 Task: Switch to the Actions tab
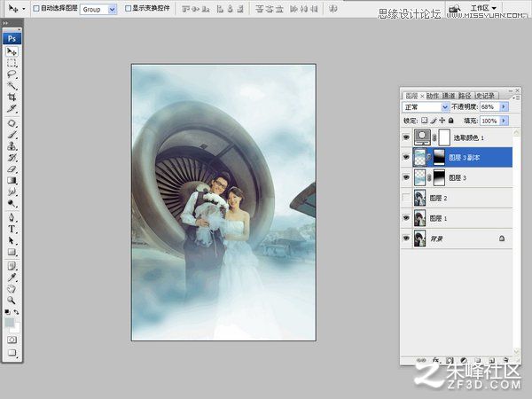click(x=433, y=96)
